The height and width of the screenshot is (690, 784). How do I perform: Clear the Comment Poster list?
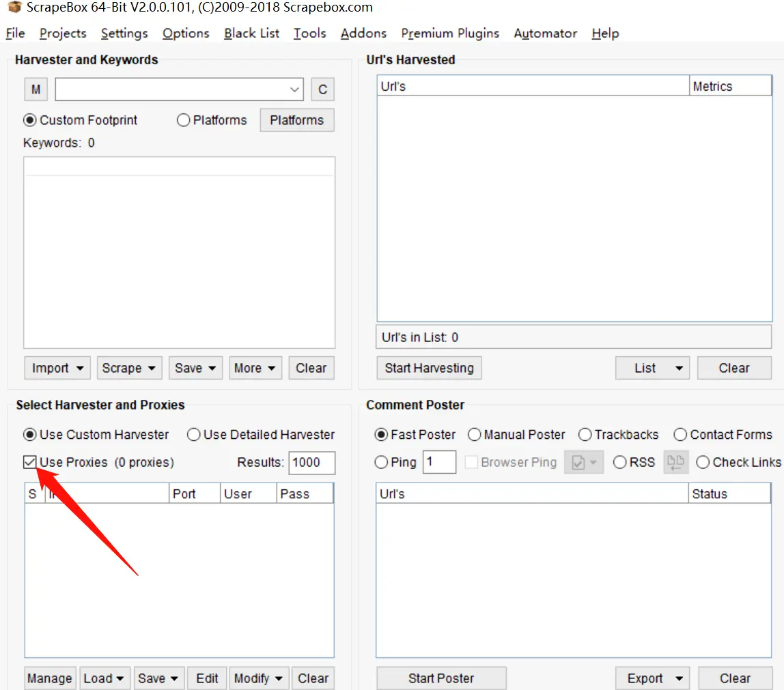coord(735,678)
